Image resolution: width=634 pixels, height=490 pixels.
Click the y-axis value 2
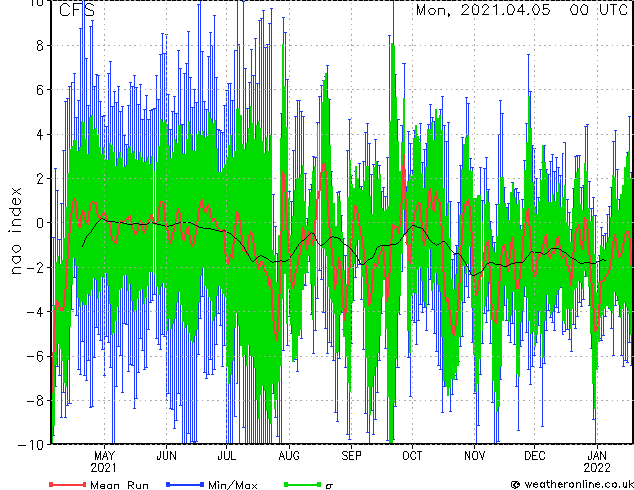40,179
